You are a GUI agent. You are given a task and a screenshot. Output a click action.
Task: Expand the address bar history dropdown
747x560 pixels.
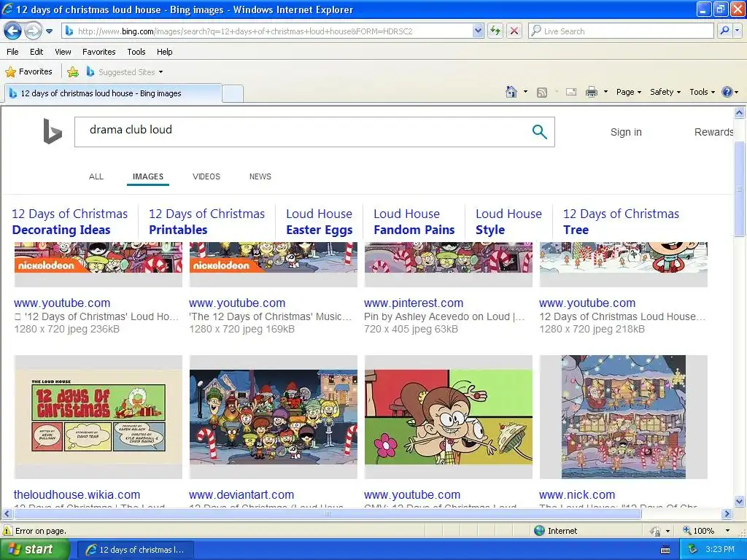coord(479,31)
